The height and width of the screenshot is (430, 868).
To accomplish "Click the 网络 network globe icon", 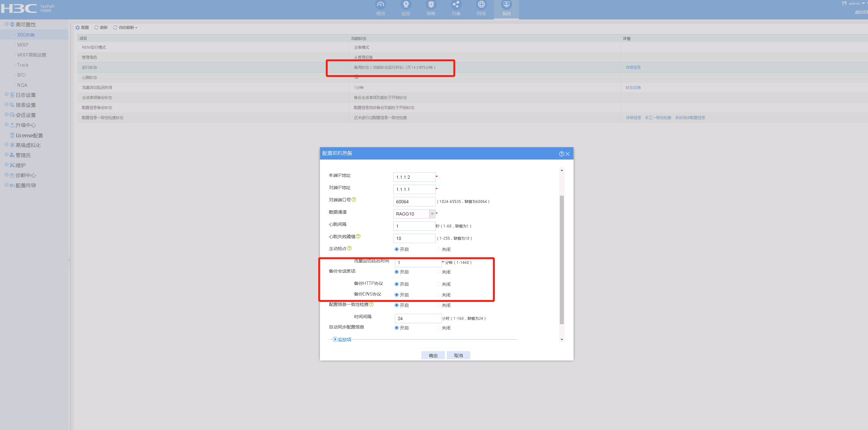I will point(481,5).
